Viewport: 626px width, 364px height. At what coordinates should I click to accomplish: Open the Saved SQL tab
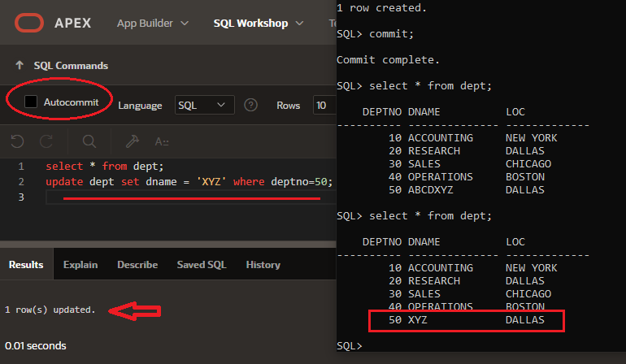pos(202,265)
